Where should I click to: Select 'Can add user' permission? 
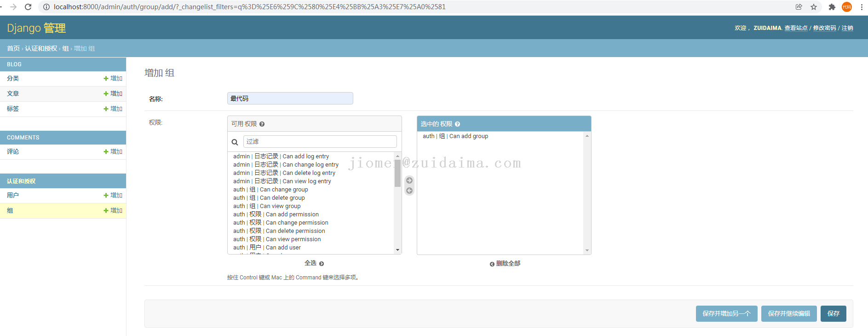click(267, 248)
